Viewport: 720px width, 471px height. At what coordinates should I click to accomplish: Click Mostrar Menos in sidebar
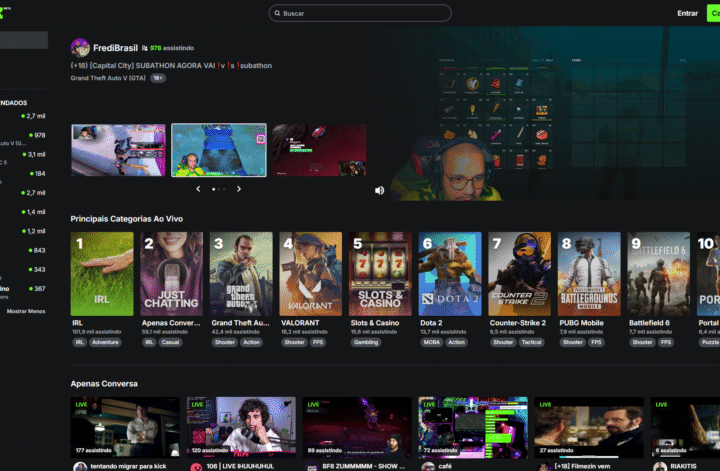26,311
